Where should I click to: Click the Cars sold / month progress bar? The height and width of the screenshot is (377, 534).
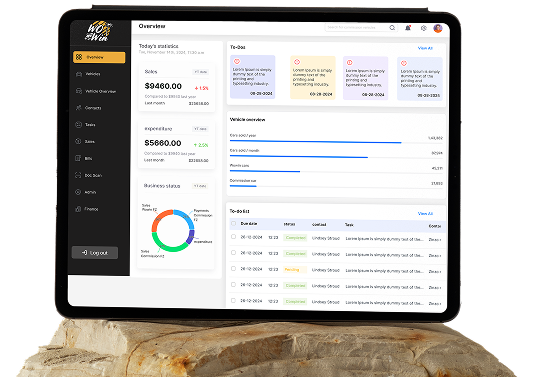coord(336,157)
